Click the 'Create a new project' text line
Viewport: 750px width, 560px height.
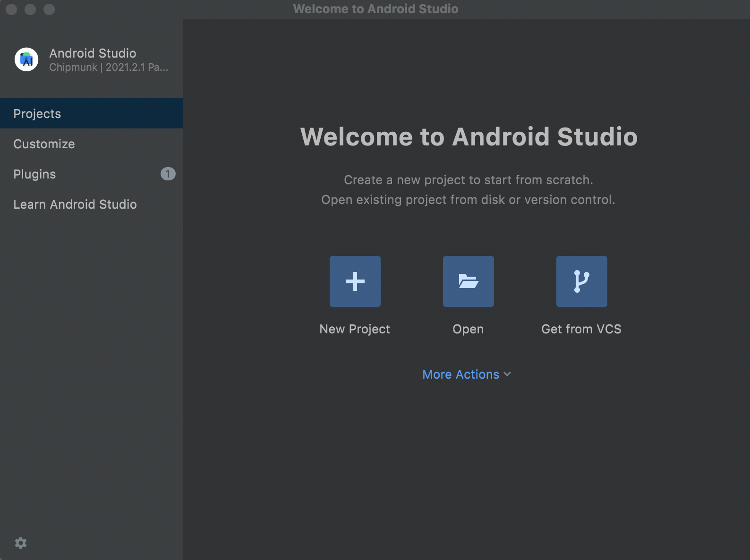coord(469,180)
